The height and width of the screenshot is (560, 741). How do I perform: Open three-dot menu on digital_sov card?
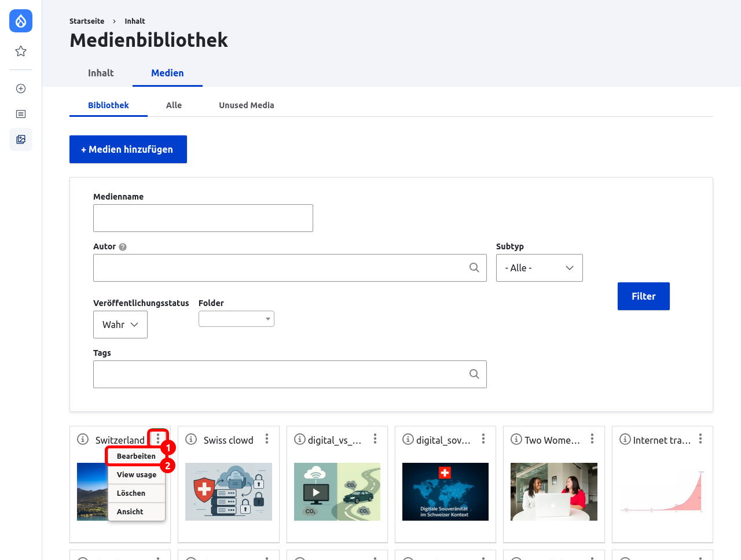coord(483,439)
